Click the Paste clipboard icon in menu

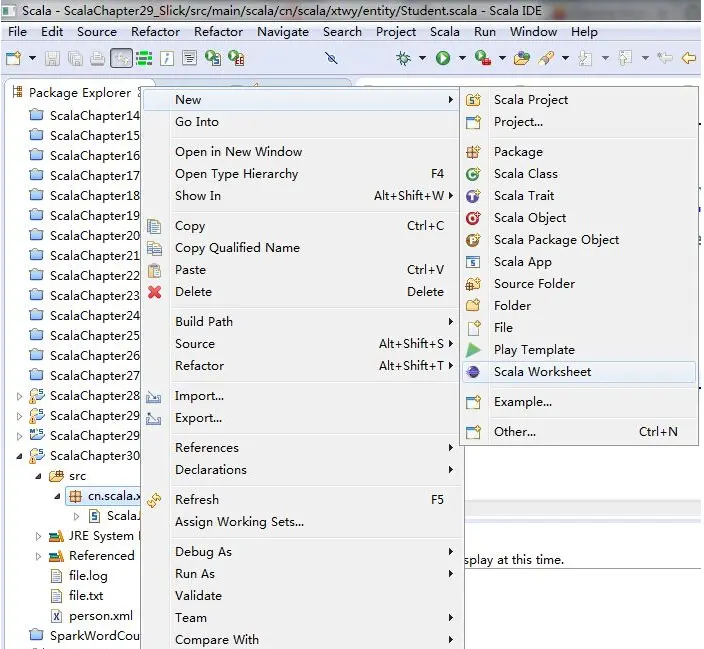click(x=154, y=270)
